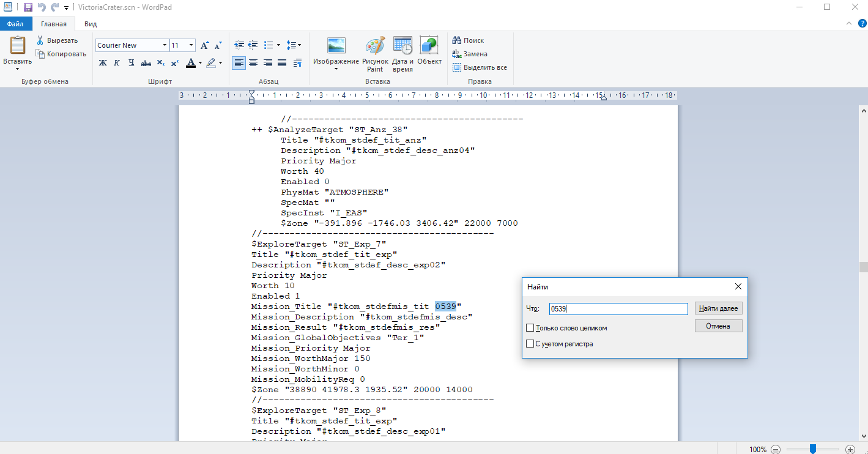Open the quick access toolbar customize arrow
The height and width of the screenshot is (454, 868).
pyautogui.click(x=66, y=8)
